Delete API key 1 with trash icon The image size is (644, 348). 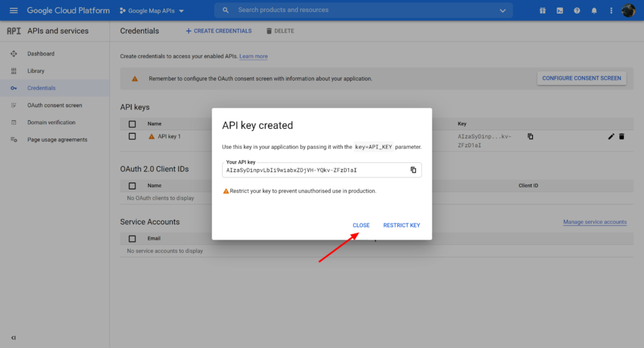[x=621, y=137]
